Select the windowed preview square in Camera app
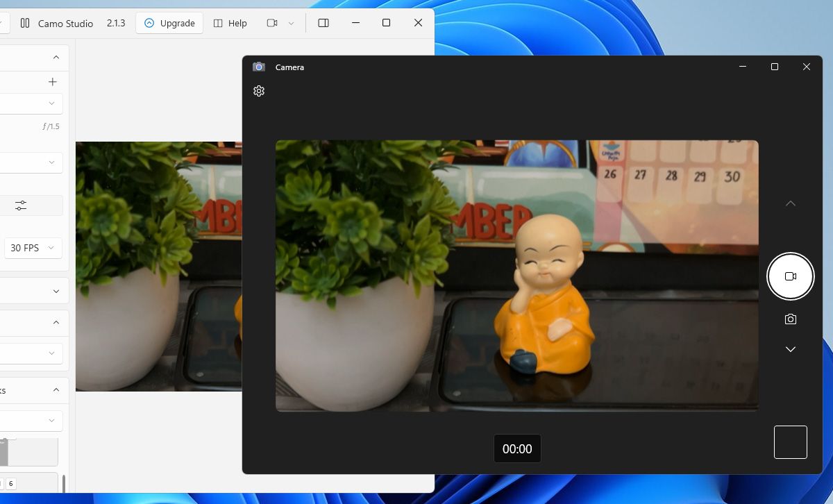833x504 pixels. (x=790, y=442)
